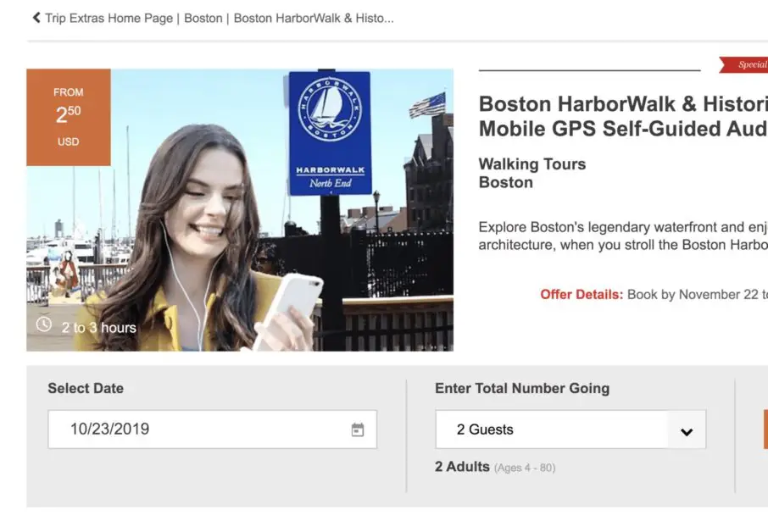Open the guest count dropdown list
Image resolution: width=768 pixels, height=532 pixels.
(x=570, y=429)
